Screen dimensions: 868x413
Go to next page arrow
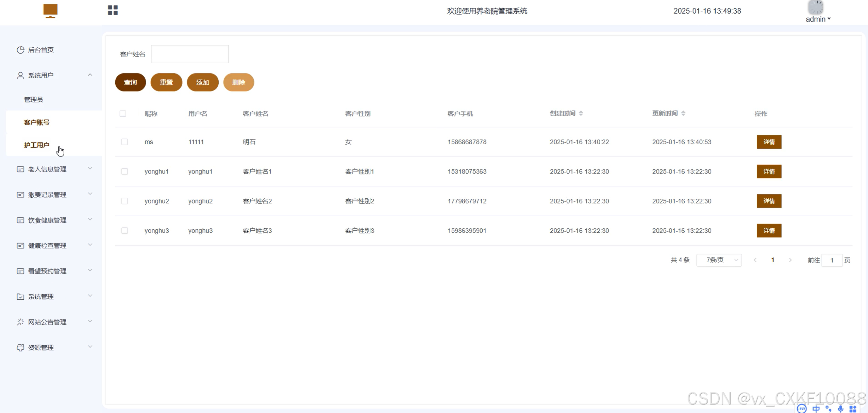click(x=790, y=260)
